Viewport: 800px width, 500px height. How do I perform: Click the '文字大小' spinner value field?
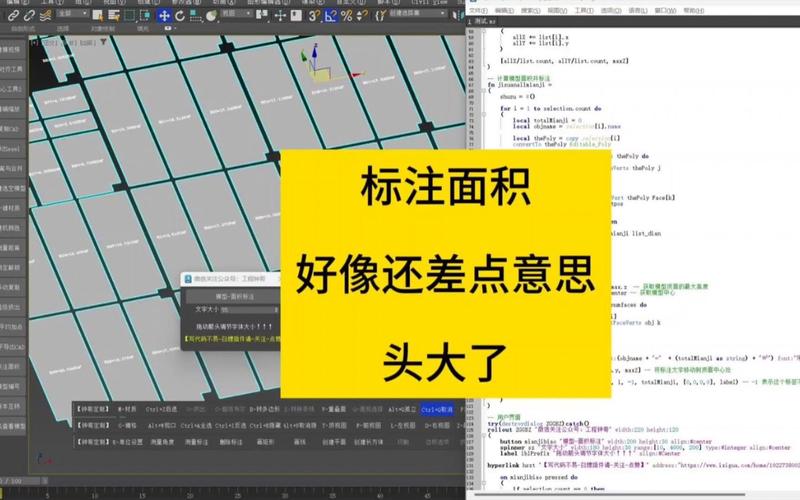pos(247,310)
